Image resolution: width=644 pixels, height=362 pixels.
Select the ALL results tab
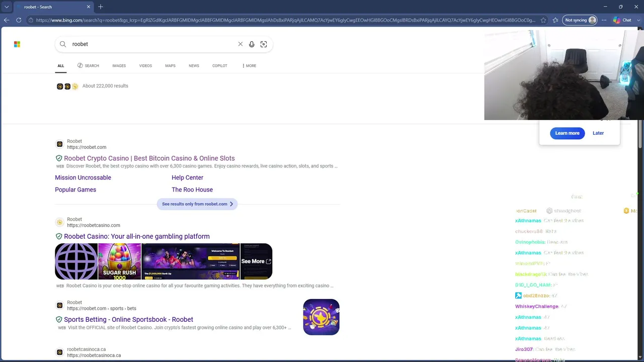61,66
